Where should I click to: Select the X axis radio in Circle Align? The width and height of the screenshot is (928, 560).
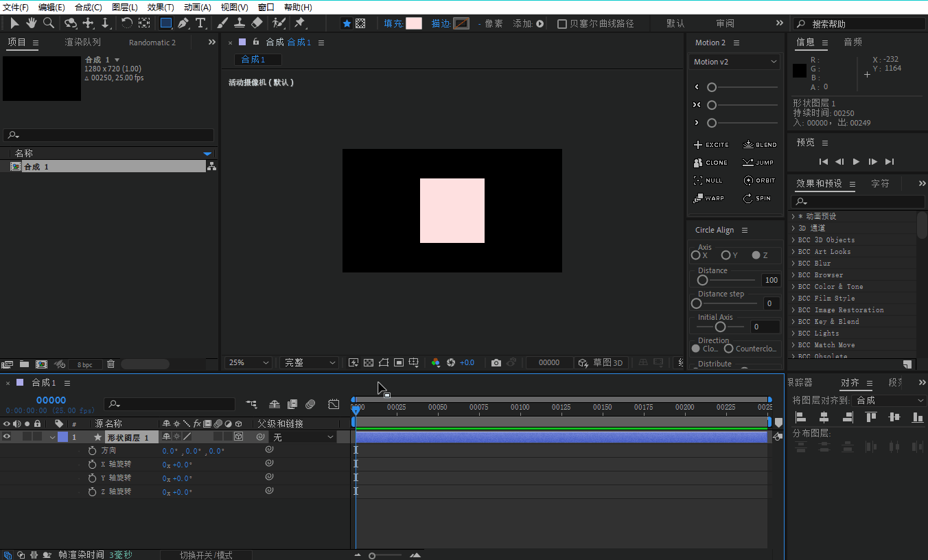696,255
